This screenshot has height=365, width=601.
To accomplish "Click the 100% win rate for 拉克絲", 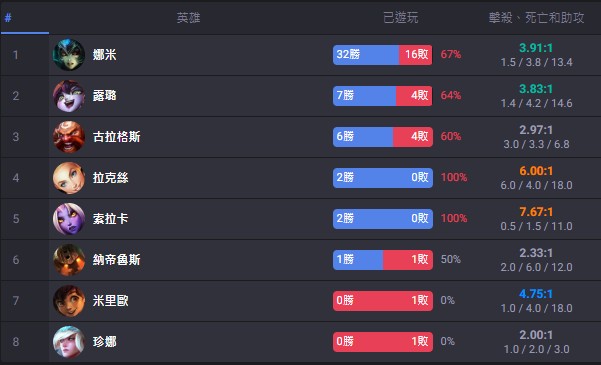I will coord(454,178).
